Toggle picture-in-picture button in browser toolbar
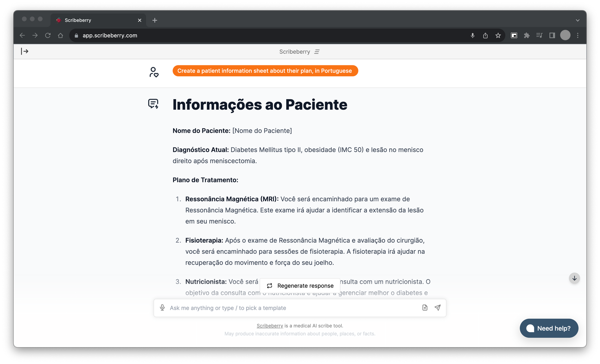Image resolution: width=600 pixels, height=364 pixels. [514, 35]
